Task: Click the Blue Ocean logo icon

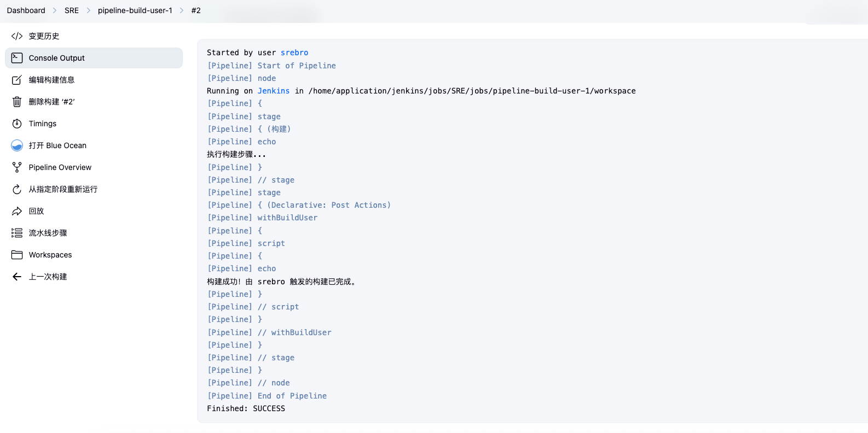Action: tap(17, 145)
